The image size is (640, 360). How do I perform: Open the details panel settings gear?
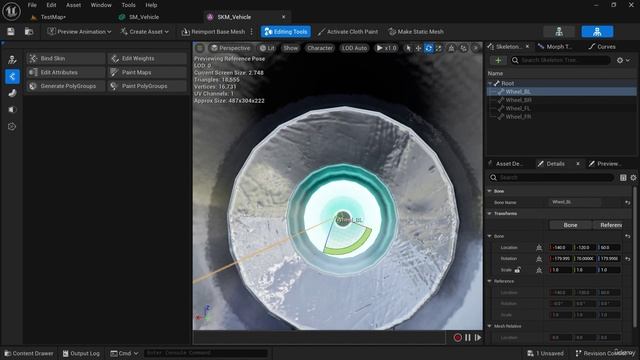[633, 178]
